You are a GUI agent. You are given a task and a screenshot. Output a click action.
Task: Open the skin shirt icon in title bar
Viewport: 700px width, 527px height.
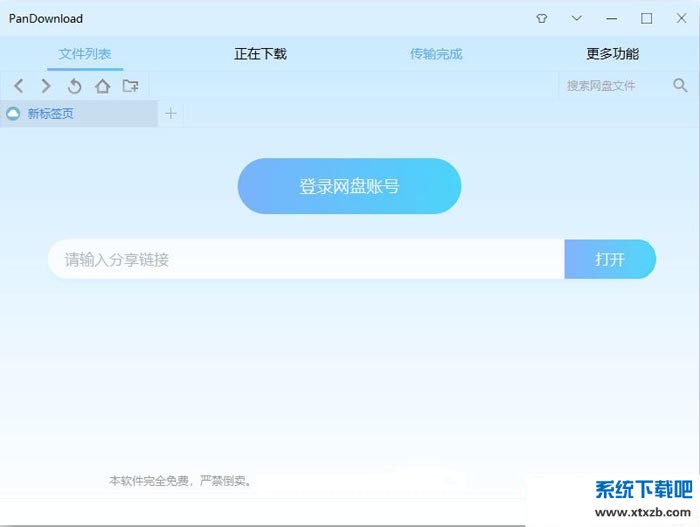pos(542,18)
